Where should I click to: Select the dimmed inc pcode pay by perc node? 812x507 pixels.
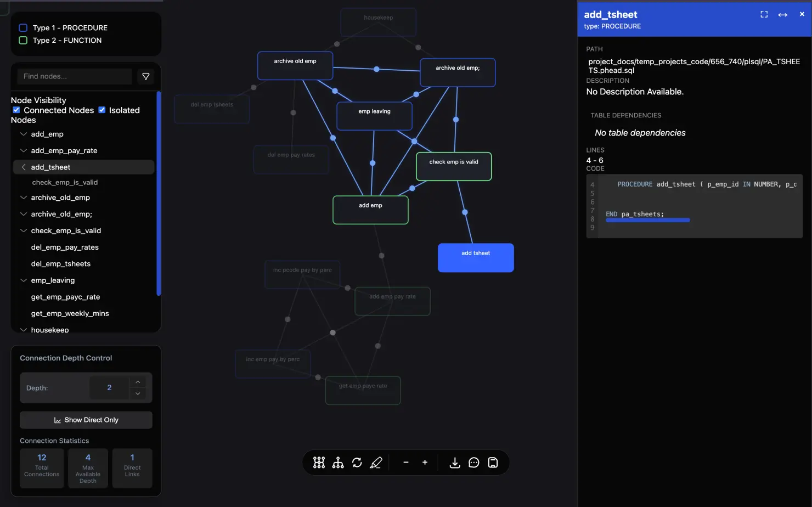(x=302, y=274)
